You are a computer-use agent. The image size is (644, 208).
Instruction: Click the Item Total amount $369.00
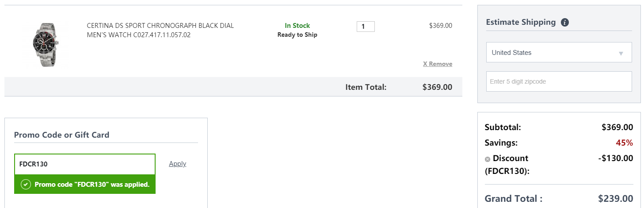click(437, 87)
